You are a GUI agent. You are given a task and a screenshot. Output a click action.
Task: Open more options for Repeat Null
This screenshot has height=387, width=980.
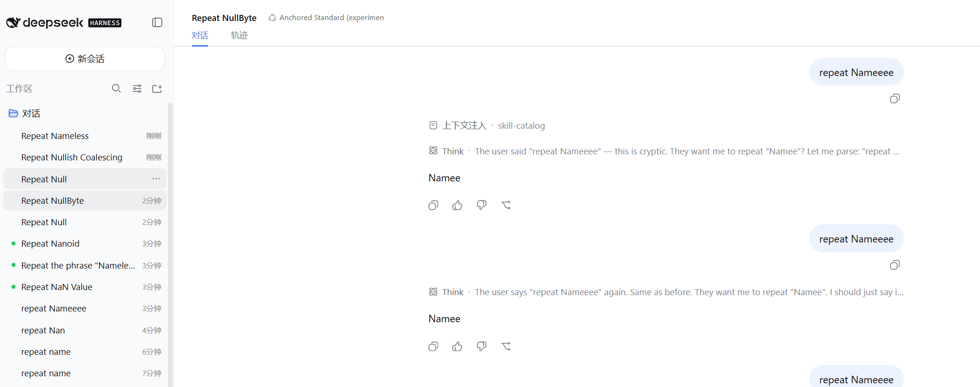(156, 179)
